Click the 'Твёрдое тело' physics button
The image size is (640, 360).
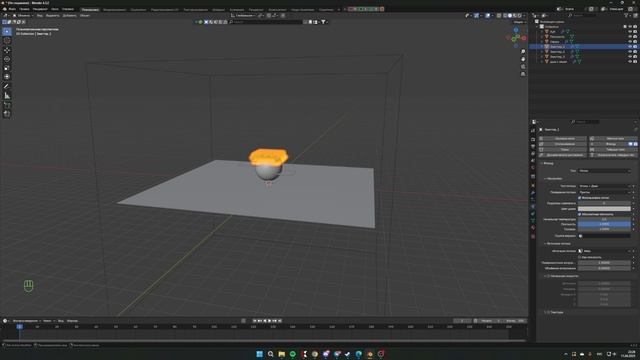(x=613, y=150)
